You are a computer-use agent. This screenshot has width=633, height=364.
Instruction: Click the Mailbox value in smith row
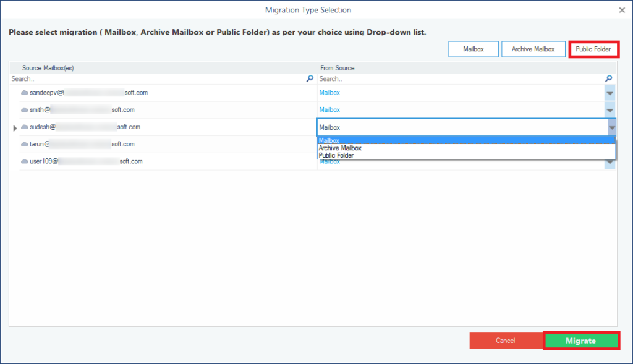coord(329,110)
